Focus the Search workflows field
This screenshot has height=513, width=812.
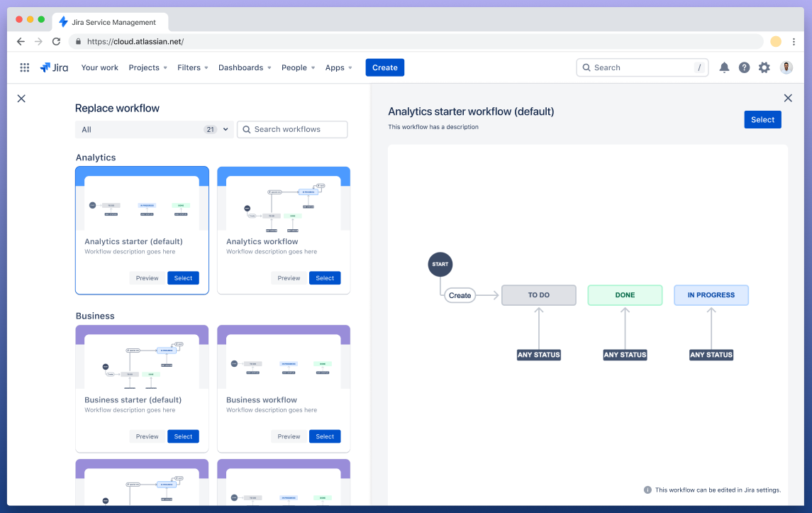[x=292, y=130]
